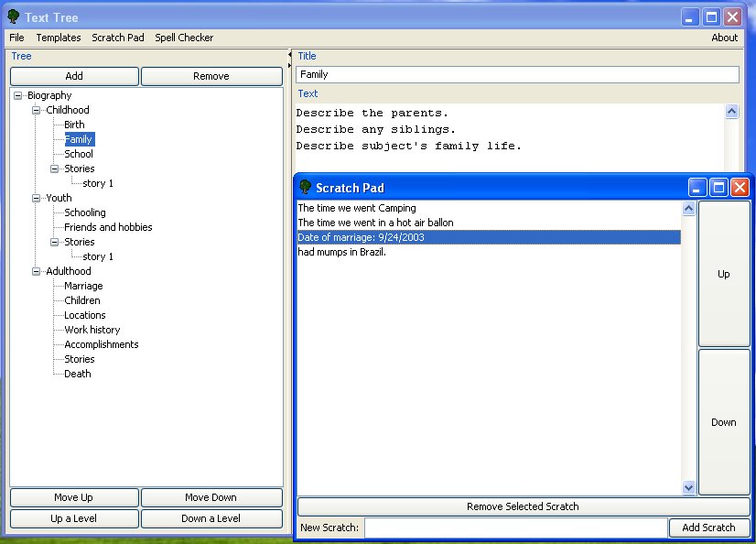Collapse Stories under Childhood
This screenshot has height=544, width=756.
(55, 169)
